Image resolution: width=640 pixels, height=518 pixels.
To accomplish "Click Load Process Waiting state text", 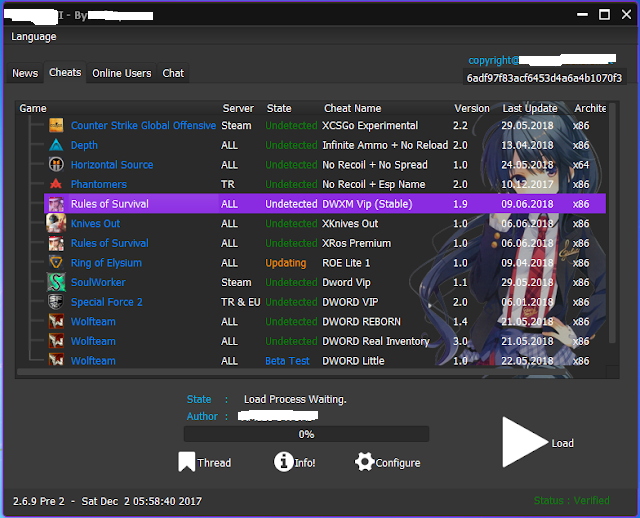I will 295,399.
